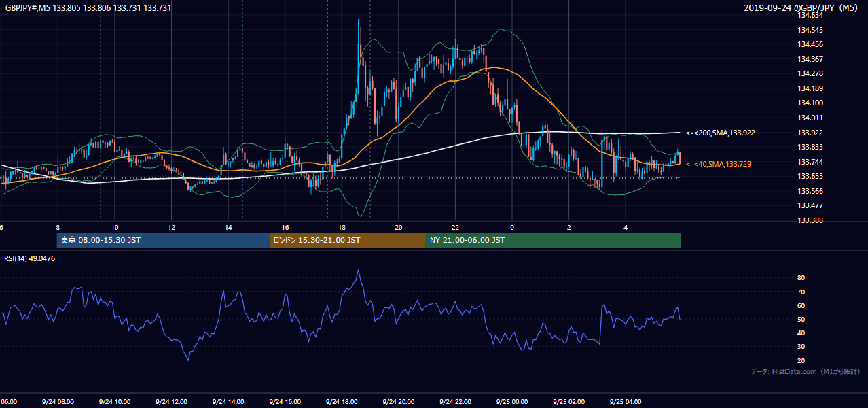
Task: Click hour marker 22 under price chart
Action: pyautogui.click(x=456, y=228)
